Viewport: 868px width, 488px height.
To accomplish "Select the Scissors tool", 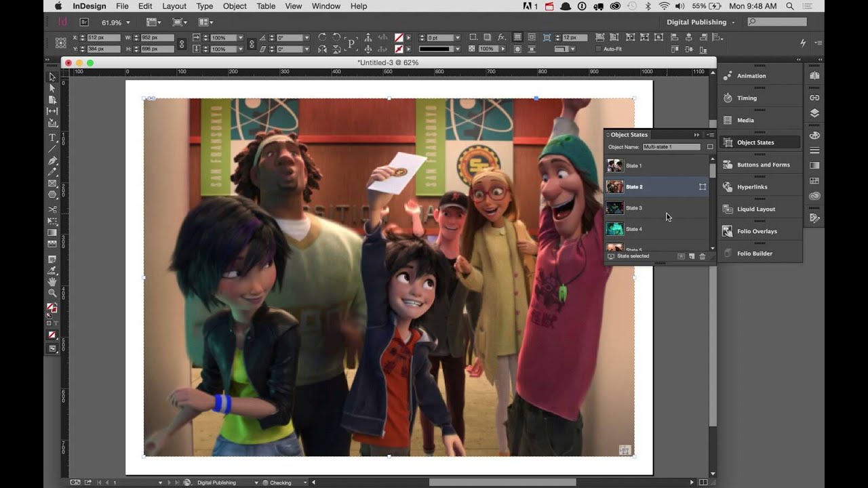I will [52, 209].
